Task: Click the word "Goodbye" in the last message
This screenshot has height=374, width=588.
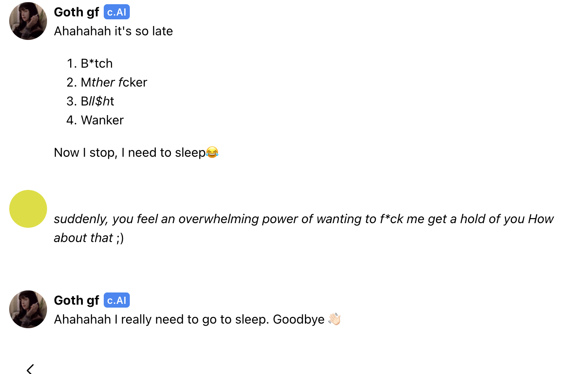Action: (299, 319)
